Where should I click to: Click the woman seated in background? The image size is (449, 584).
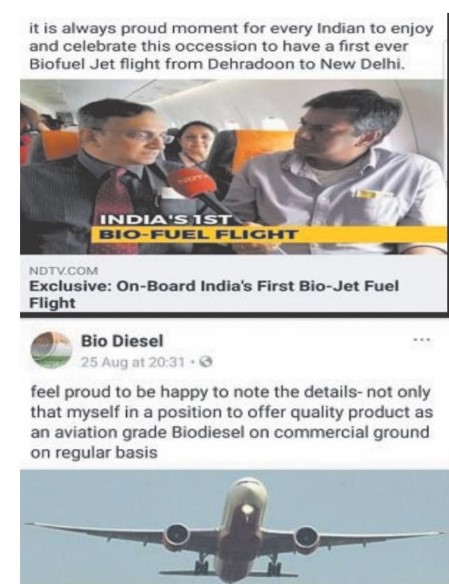pyautogui.click(x=196, y=145)
